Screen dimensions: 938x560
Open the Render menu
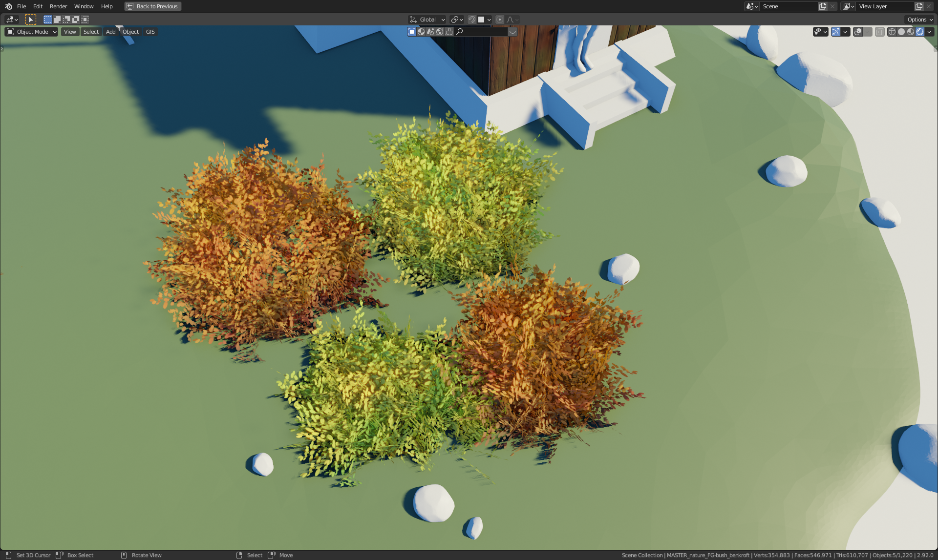point(58,6)
